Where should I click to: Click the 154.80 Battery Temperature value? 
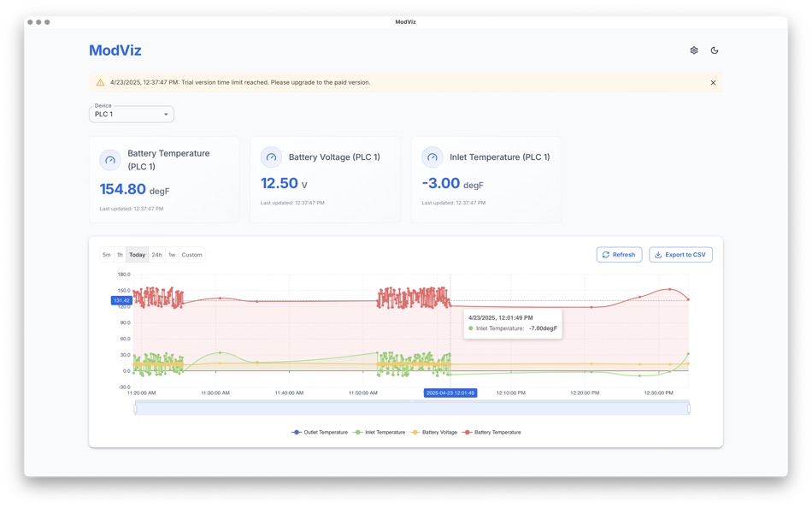click(123, 189)
